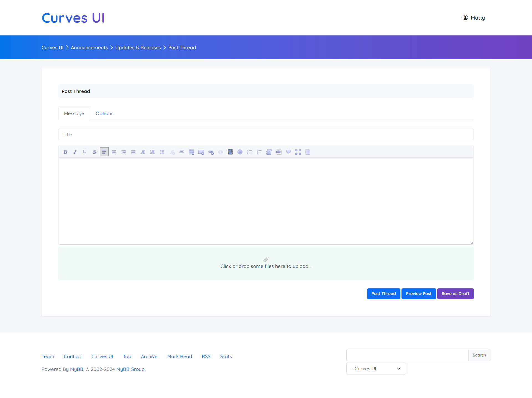
Task: Apply italic text formatting
Action: (x=75, y=152)
